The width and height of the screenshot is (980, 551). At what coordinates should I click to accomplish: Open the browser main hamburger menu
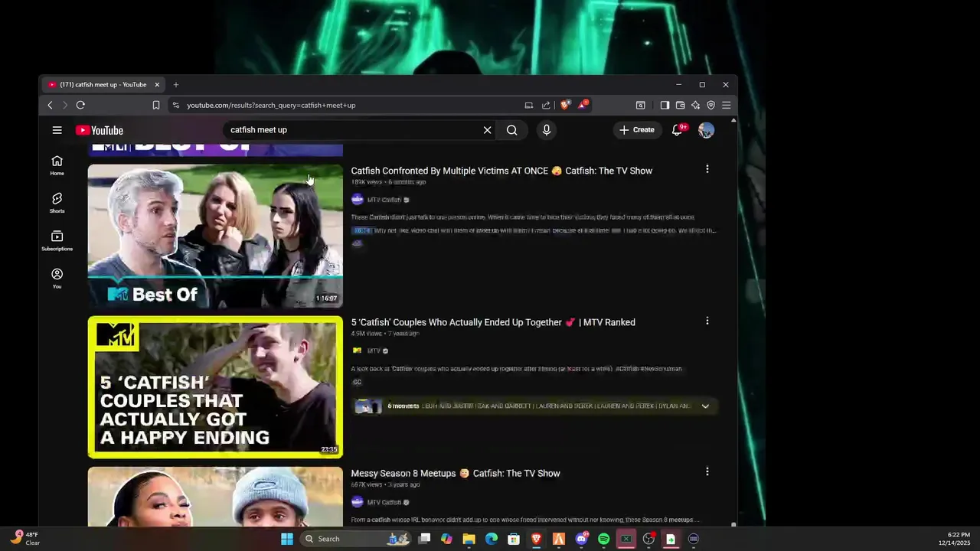tap(727, 105)
